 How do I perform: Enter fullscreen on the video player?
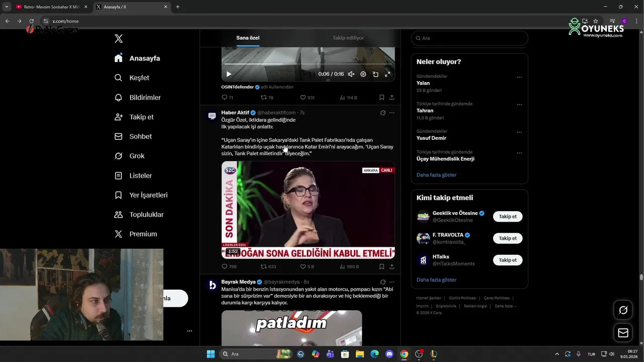(387, 74)
